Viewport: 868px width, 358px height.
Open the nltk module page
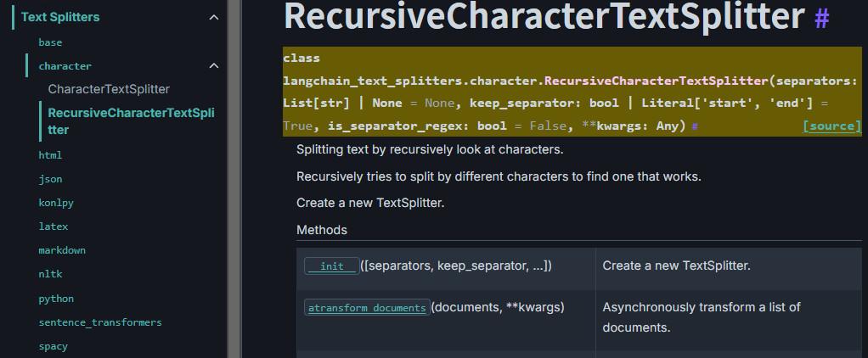tap(50, 274)
